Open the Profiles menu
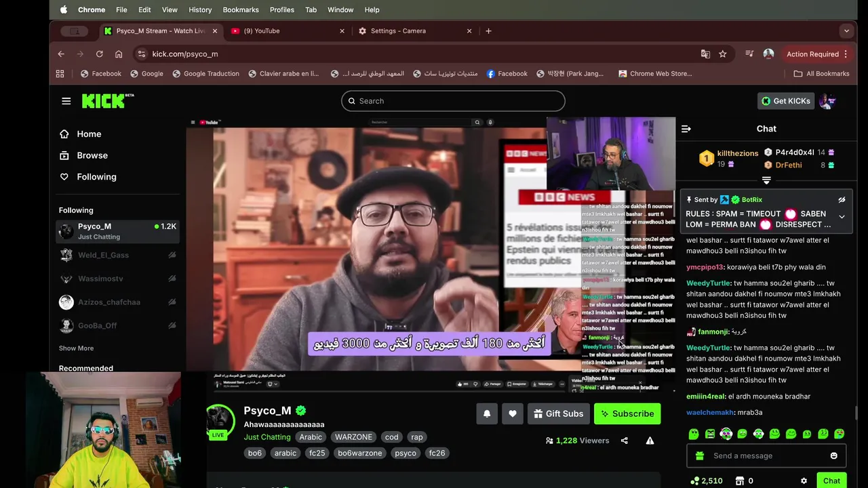 click(x=282, y=9)
